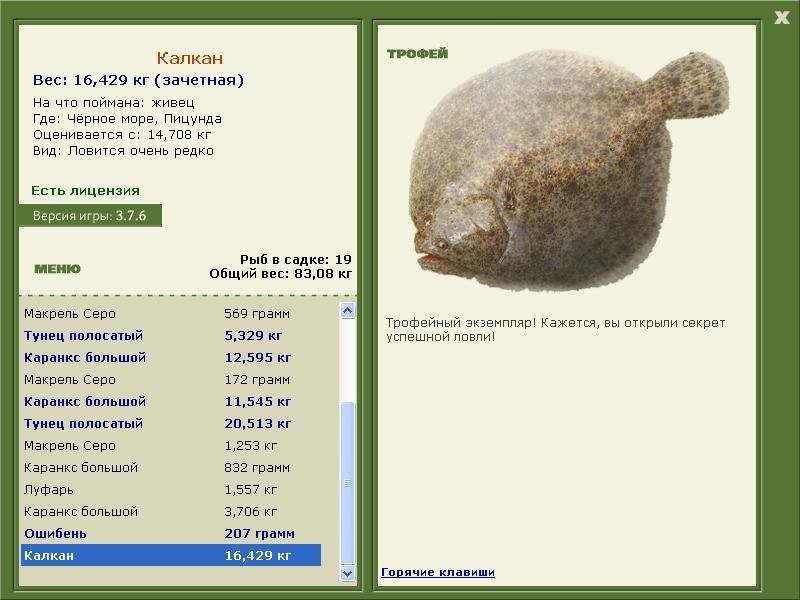Select Каранкс большой 3,706 кг entry
This screenshot has height=600, width=800.
pos(171,511)
